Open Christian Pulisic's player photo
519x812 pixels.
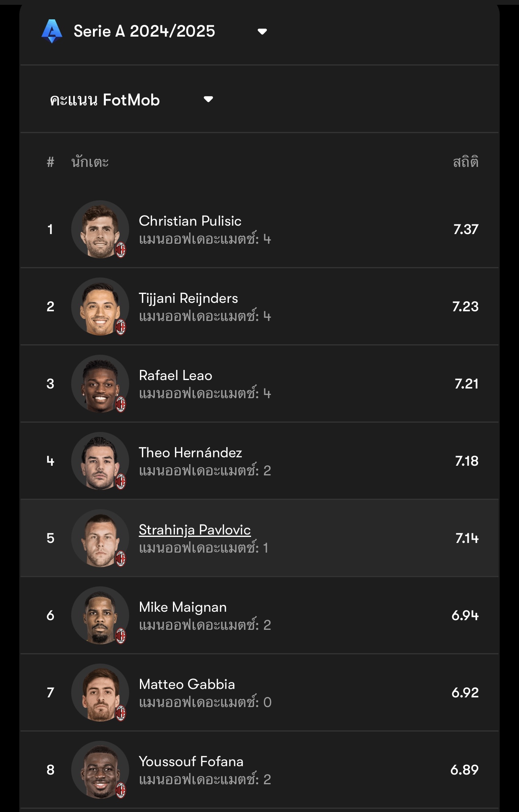click(x=99, y=228)
